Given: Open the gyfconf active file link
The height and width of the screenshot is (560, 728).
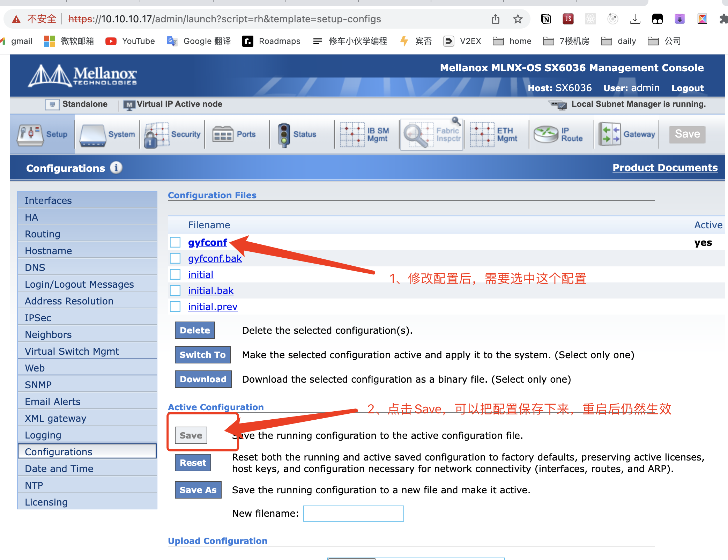Looking at the screenshot, I should coord(208,242).
